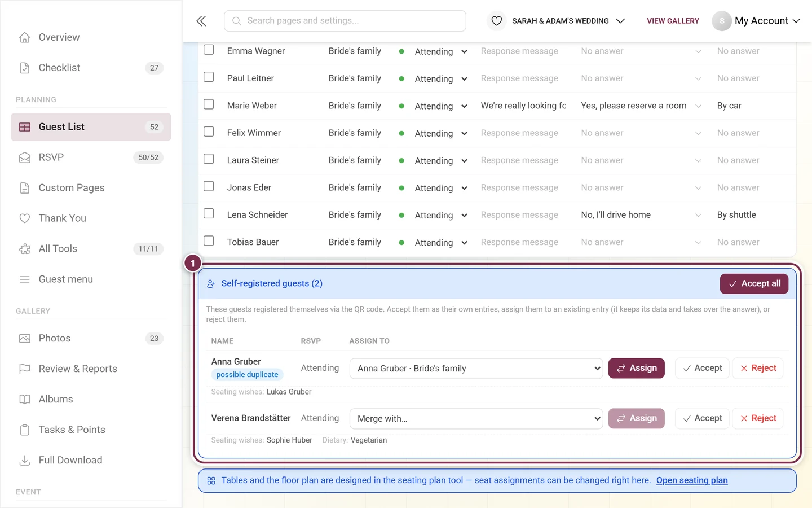Reject Verena Brandstätter's registration

(x=758, y=419)
